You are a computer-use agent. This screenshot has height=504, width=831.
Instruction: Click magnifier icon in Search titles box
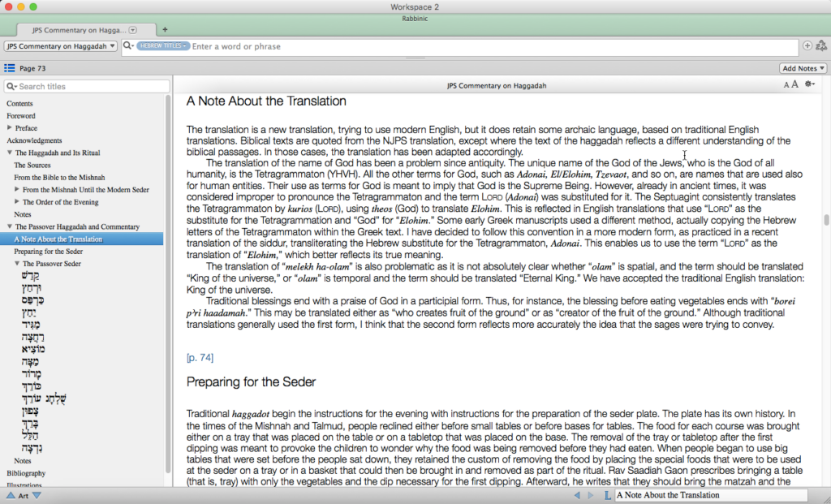(x=11, y=86)
